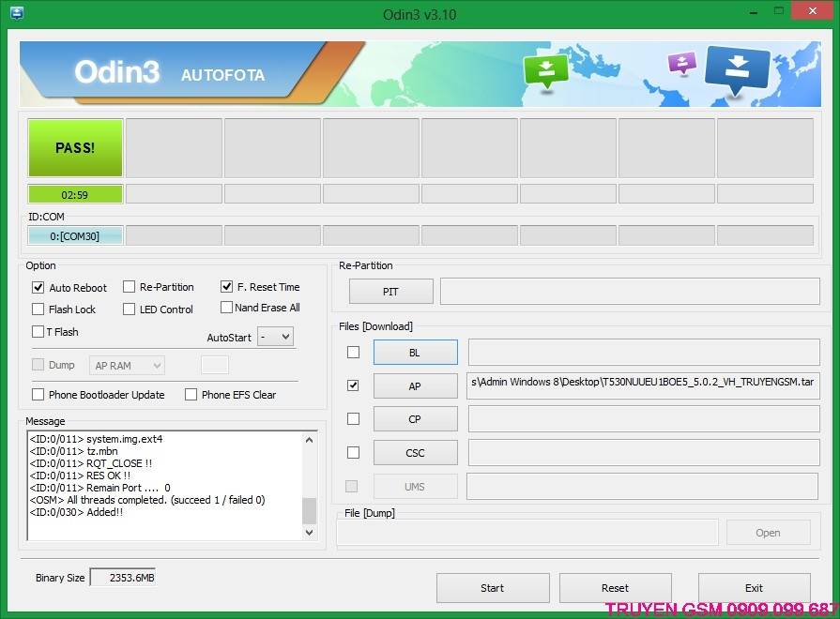This screenshot has height=619, width=840.
Task: Start the flashing process
Action: point(493,588)
